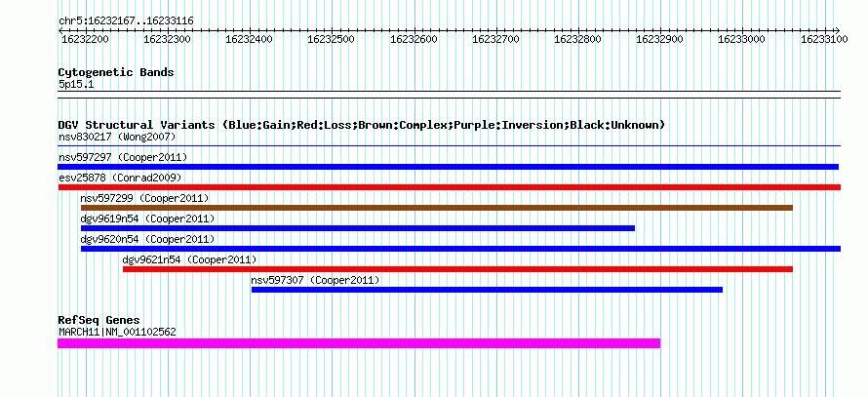Click ruler position 16232700
This screenshot has width=868, height=397.
496,39
